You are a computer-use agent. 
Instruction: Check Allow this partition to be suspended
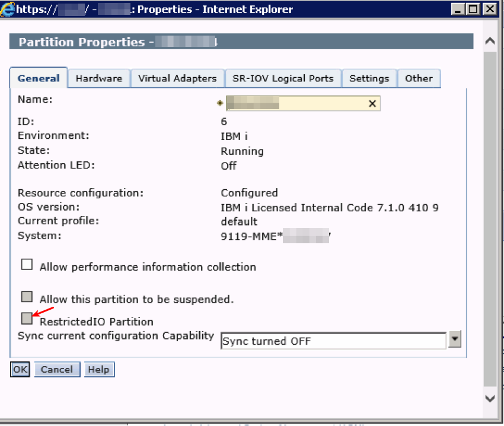tap(27, 296)
